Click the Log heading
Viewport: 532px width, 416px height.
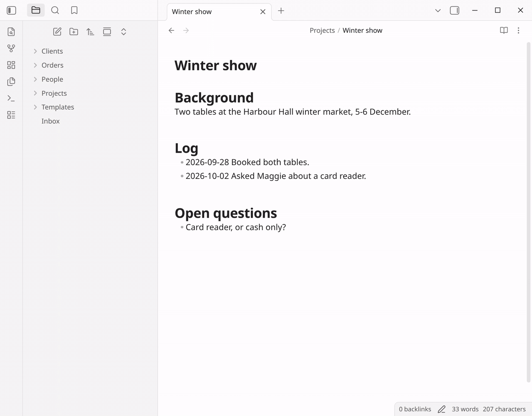pos(186,148)
